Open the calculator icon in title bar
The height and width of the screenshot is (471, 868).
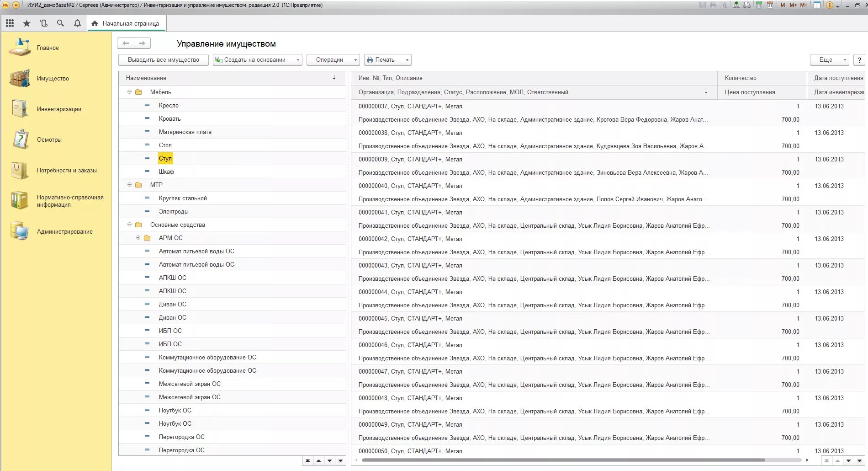coord(759,5)
